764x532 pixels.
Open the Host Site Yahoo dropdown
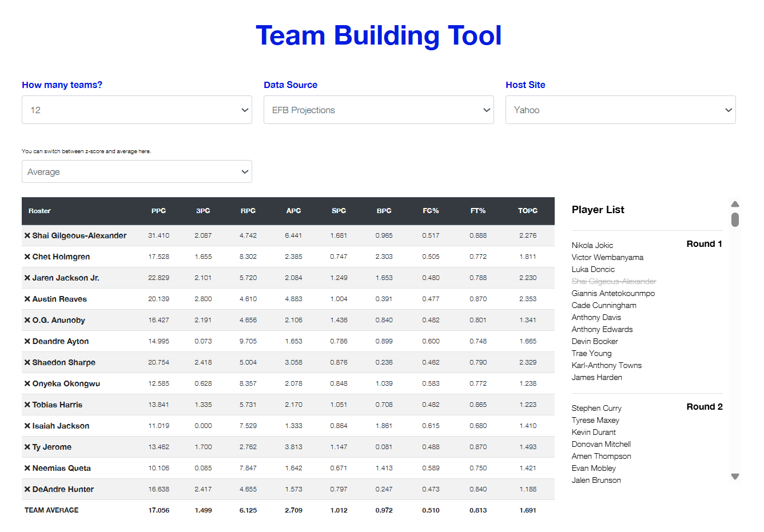click(620, 110)
